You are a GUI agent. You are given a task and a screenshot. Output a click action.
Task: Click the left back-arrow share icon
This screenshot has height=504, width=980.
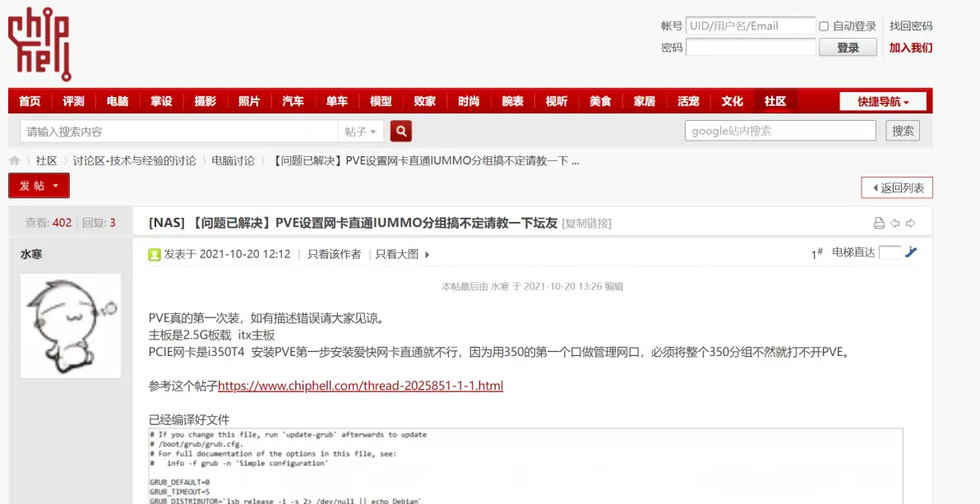pos(895,223)
